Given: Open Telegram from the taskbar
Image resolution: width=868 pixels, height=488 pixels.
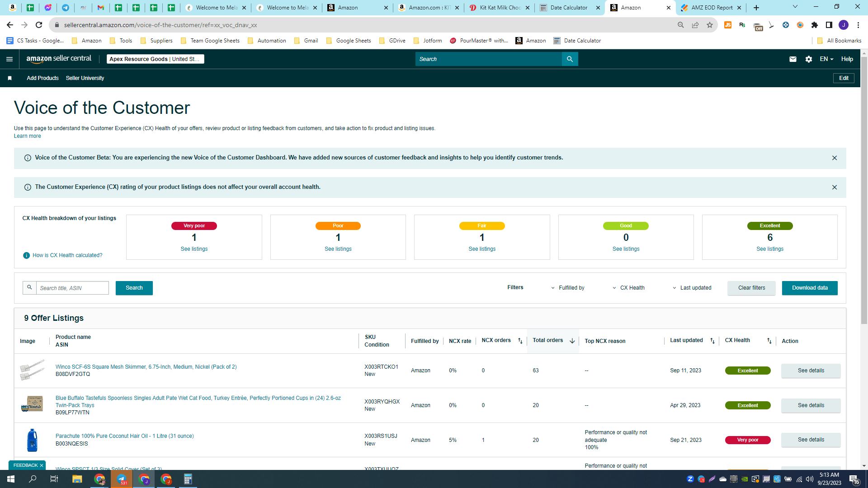Looking at the screenshot, I should point(122,479).
